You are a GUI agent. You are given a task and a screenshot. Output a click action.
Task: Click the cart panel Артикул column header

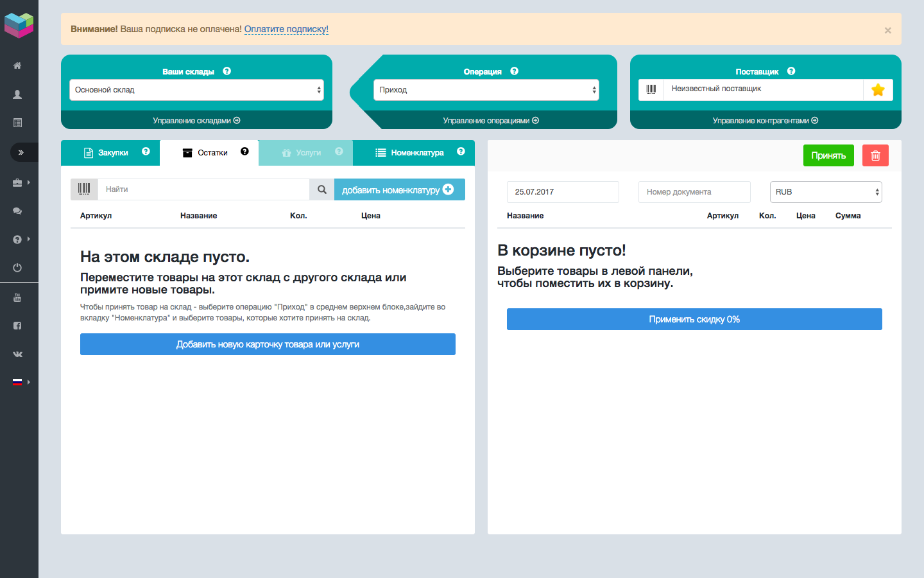tap(723, 216)
